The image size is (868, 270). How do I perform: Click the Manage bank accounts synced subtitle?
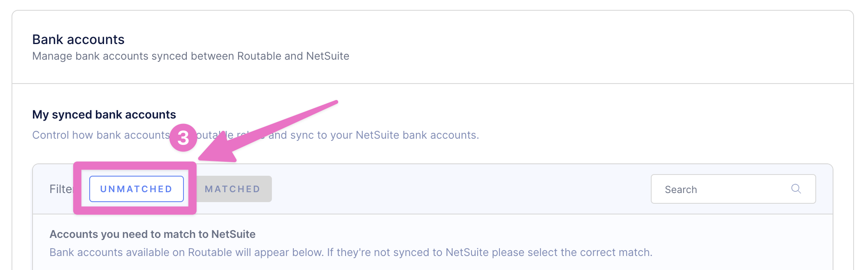[x=191, y=56]
